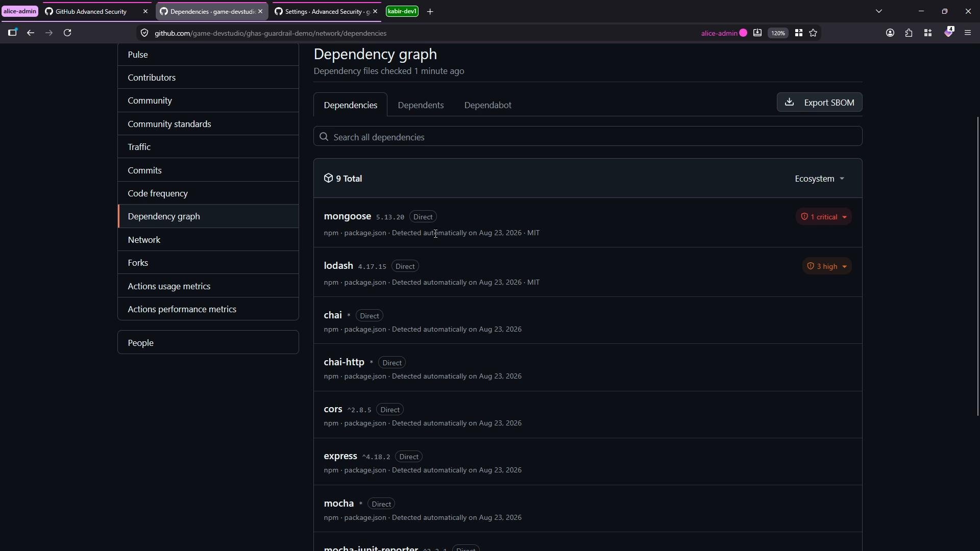Open the extensions puzzle icon
This screenshot has height=551, width=980.
(x=909, y=33)
